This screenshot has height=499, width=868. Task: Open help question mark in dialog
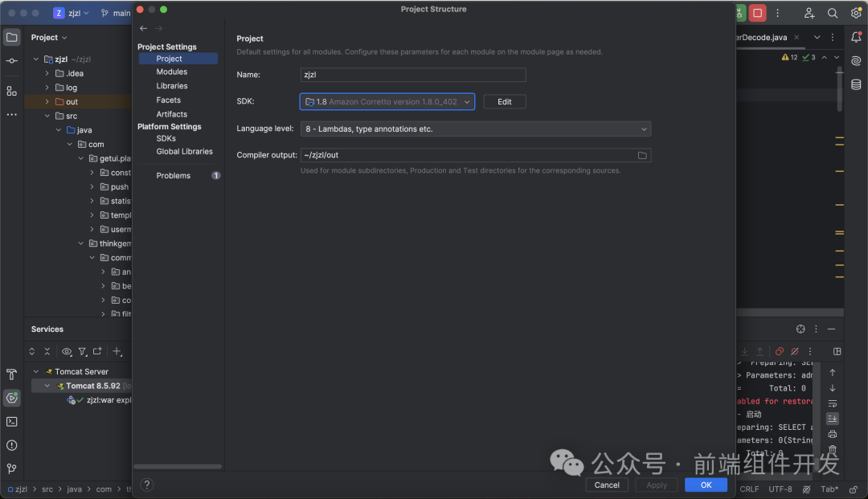(147, 485)
